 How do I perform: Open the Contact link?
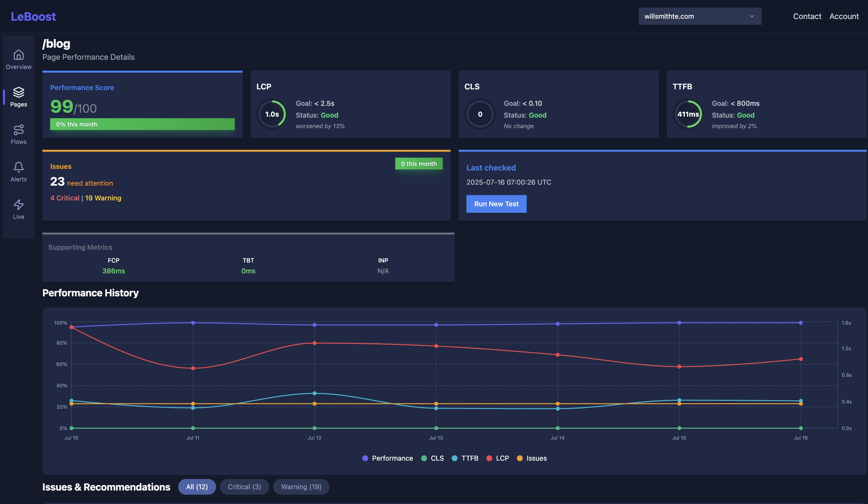point(807,16)
